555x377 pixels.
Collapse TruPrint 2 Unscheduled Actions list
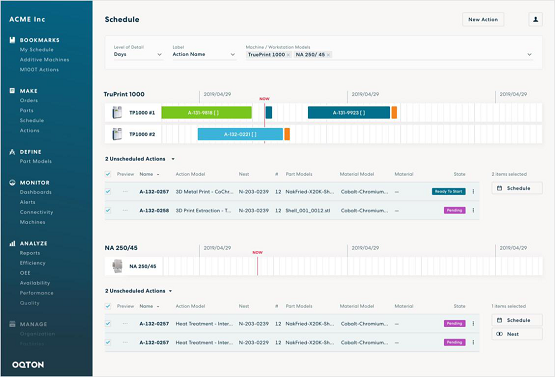[x=173, y=159]
